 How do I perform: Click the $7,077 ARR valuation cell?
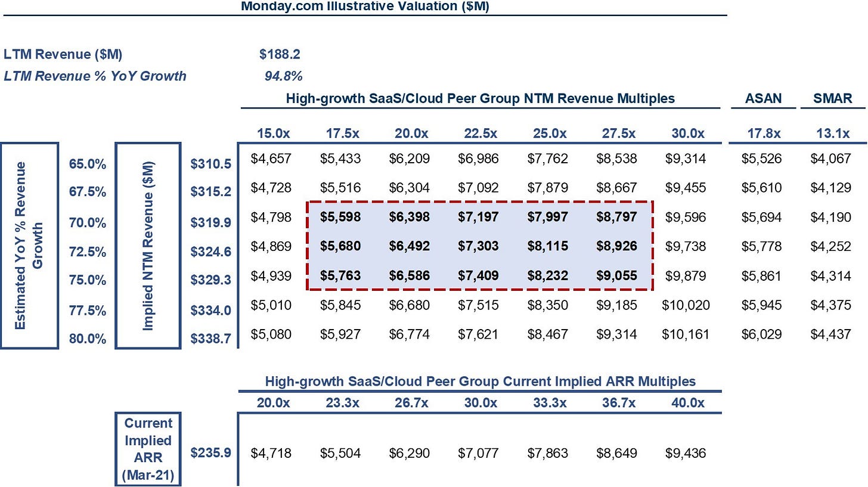coord(478,453)
